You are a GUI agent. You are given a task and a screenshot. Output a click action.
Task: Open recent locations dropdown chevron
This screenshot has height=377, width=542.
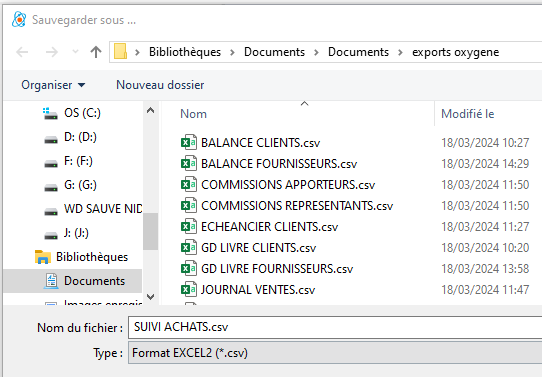75,52
